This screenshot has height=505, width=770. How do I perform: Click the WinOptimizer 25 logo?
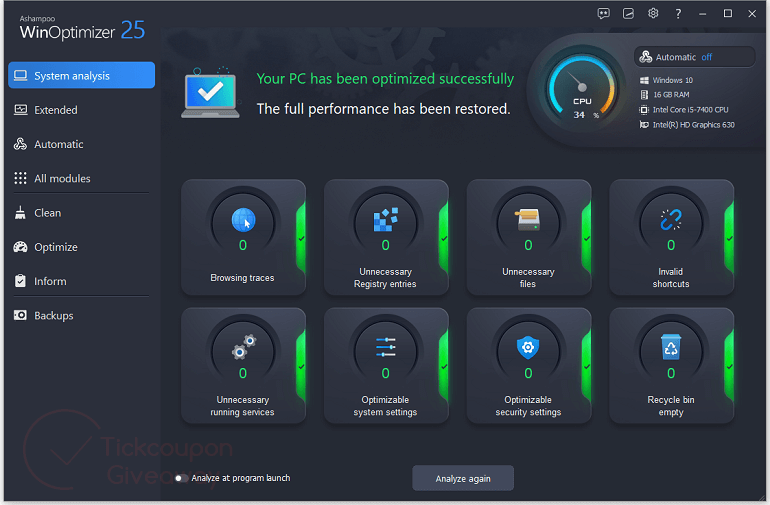[x=82, y=28]
